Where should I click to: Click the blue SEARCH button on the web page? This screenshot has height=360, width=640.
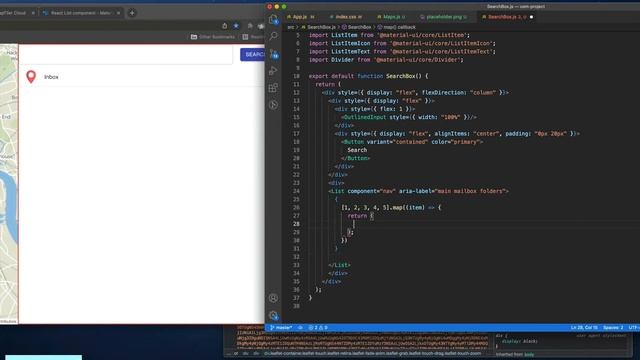(252, 54)
